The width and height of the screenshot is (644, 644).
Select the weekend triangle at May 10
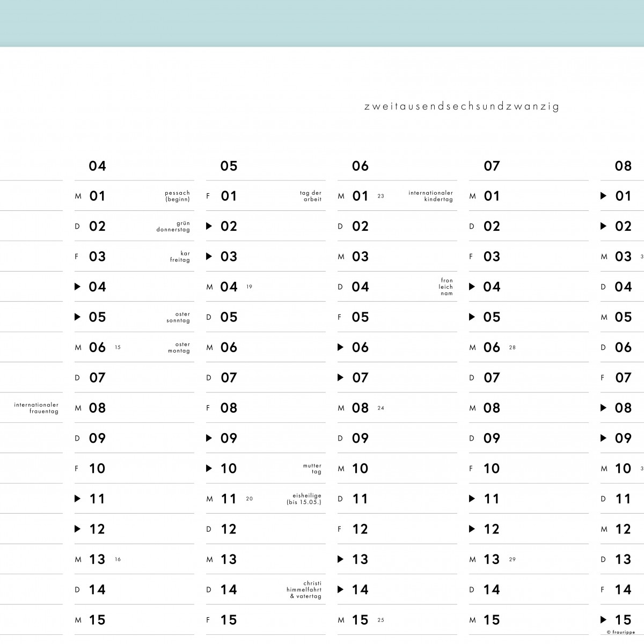(x=209, y=469)
